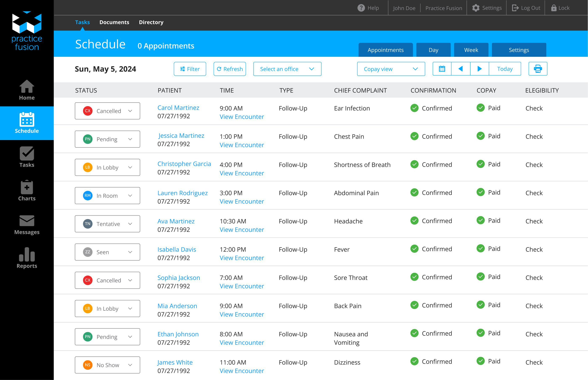Image resolution: width=588 pixels, height=380 pixels.
Task: Switch to the Documents tab
Action: 114,22
